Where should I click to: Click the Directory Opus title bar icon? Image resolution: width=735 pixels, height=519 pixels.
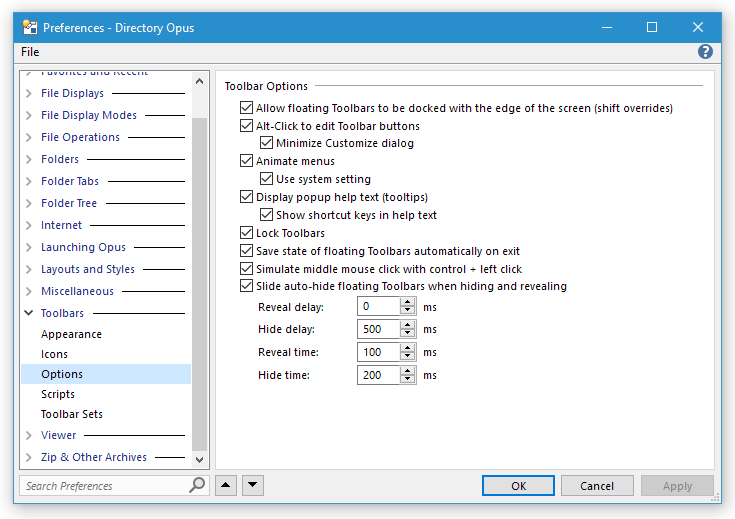[30, 28]
